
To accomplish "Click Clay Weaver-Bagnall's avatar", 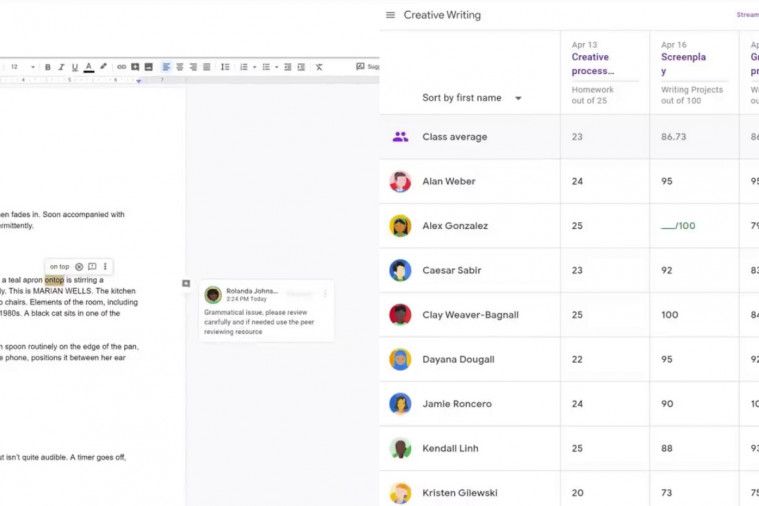I will point(400,315).
